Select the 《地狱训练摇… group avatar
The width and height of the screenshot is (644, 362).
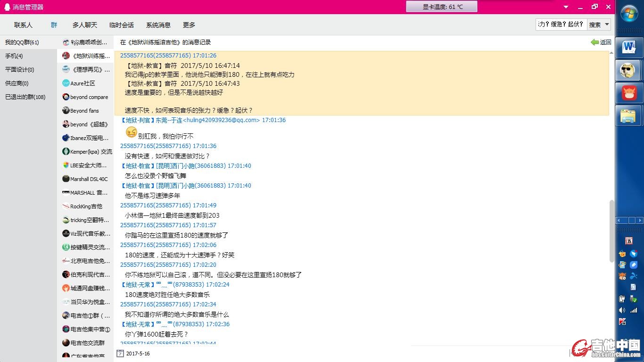pyautogui.click(x=66, y=56)
